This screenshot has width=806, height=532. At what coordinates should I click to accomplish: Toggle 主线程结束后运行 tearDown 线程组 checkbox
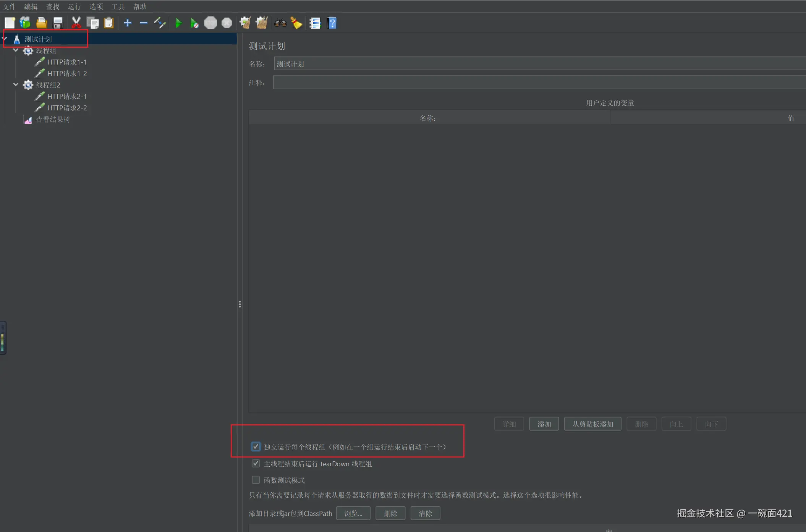[x=256, y=464]
